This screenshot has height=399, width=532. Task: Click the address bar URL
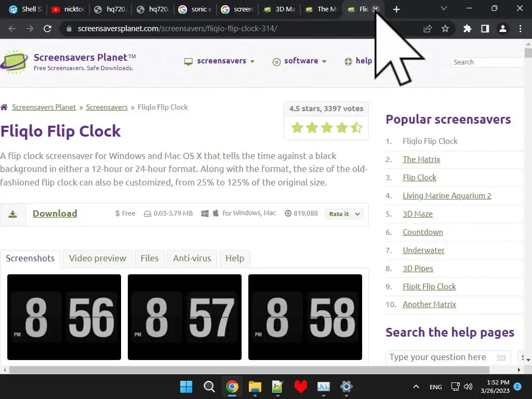tap(177, 29)
